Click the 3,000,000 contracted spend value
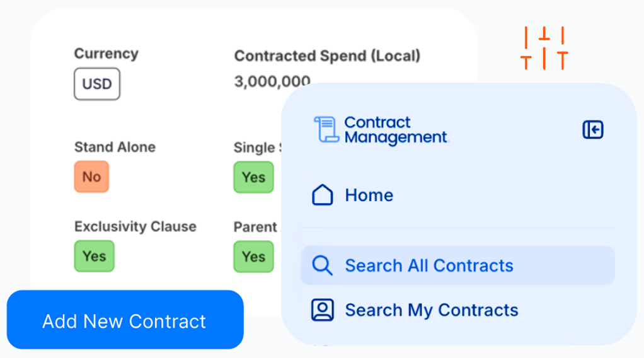This screenshot has height=358, width=644. pyautogui.click(x=272, y=81)
